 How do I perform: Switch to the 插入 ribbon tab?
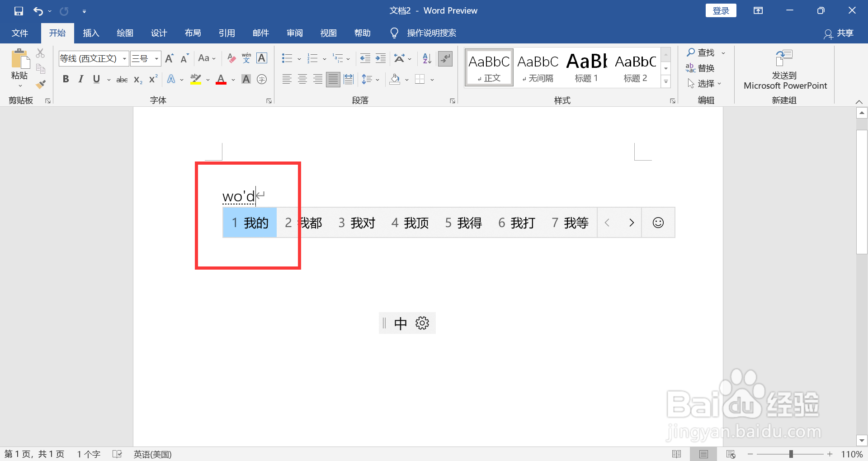tap(90, 33)
